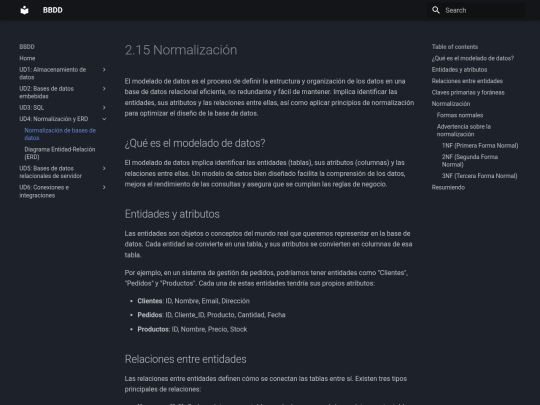Expand UD2: Bases de datos embebidas chevron
The width and height of the screenshot is (540, 405).
click(x=104, y=89)
